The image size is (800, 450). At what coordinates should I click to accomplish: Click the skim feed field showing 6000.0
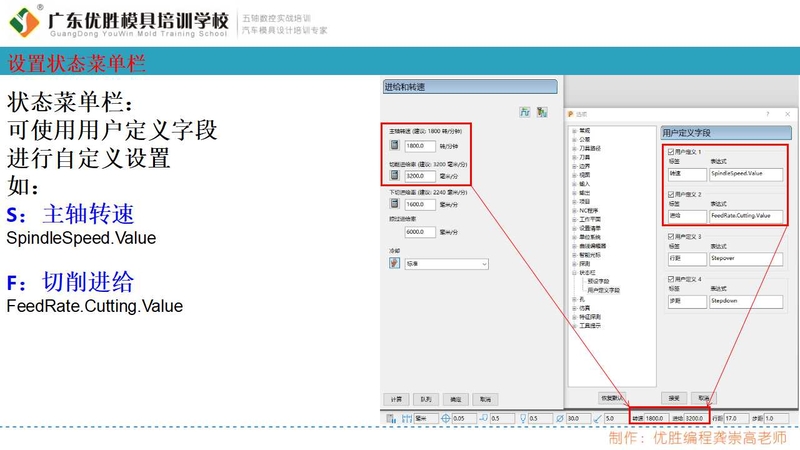[x=420, y=232]
